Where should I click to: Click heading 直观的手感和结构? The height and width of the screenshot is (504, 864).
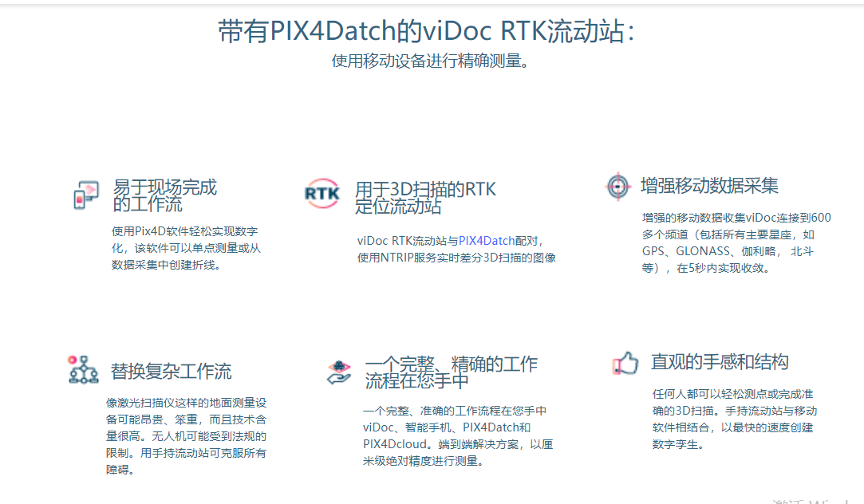720,362
